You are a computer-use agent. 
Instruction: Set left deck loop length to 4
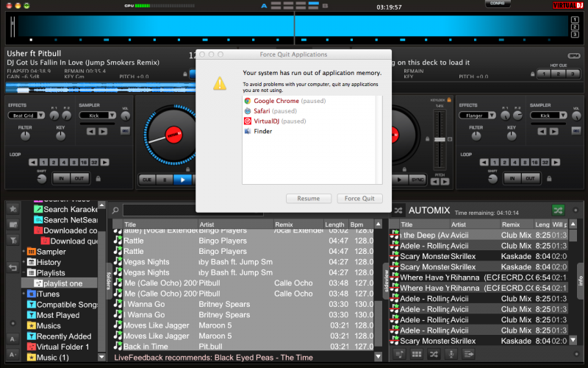coord(64,162)
